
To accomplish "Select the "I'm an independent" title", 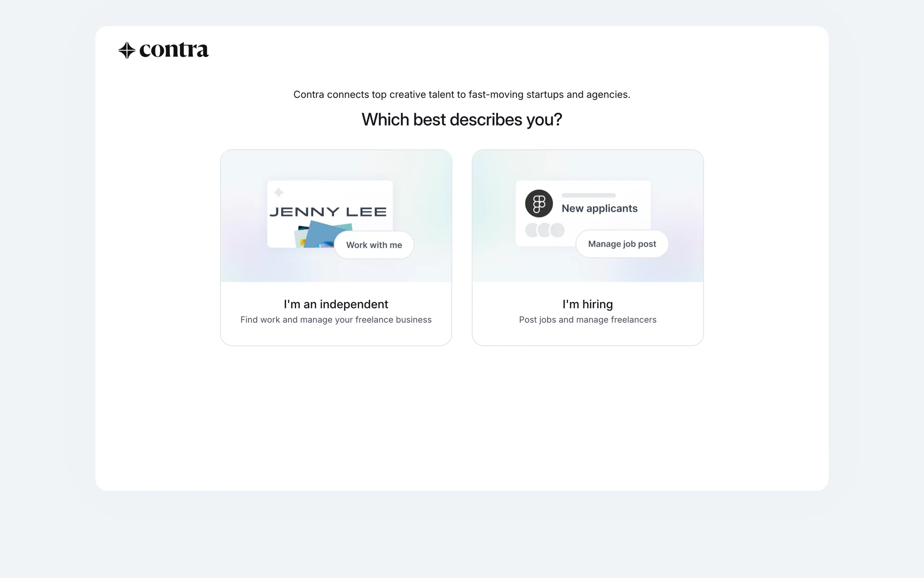I will [x=336, y=304].
